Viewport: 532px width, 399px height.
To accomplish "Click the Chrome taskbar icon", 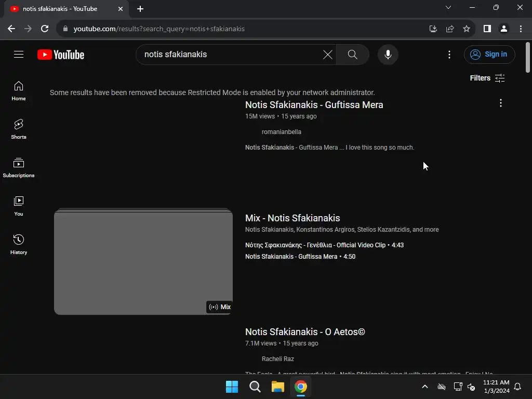I will [301, 387].
